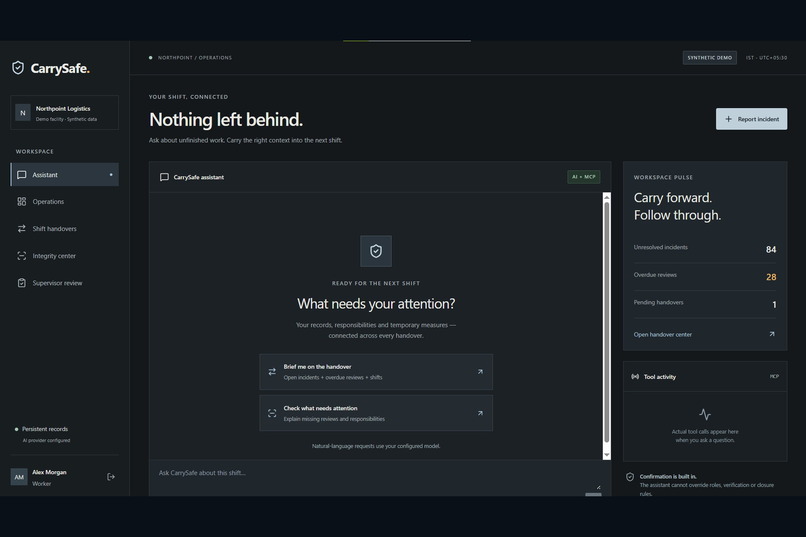The width and height of the screenshot is (806, 537).
Task: Click the Operations grid icon
Action: point(22,201)
